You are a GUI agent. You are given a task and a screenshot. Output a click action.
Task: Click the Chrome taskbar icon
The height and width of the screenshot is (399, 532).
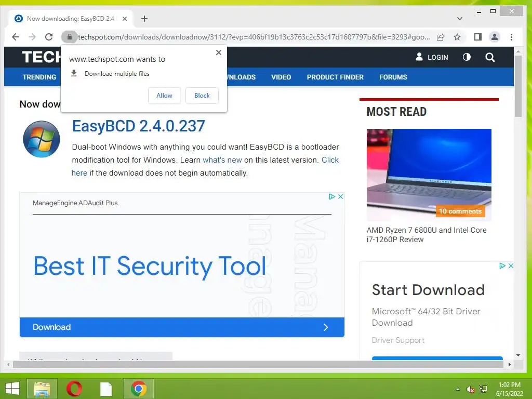138,389
